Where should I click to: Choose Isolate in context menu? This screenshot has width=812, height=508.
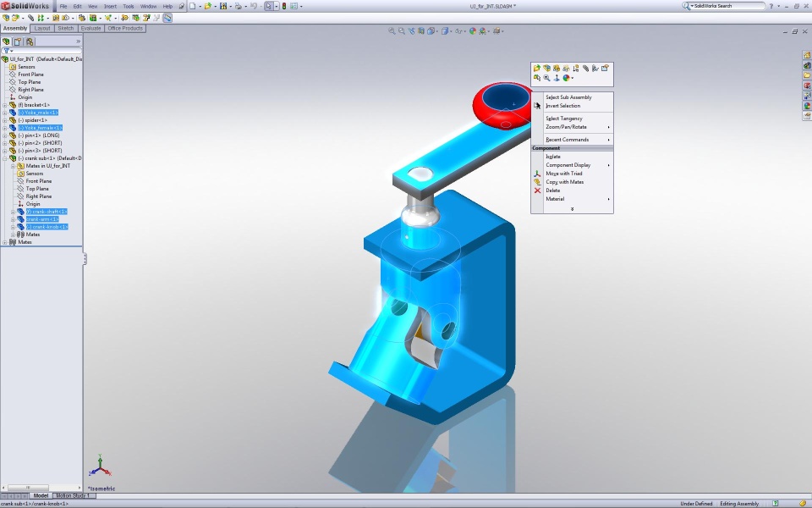pos(573,157)
